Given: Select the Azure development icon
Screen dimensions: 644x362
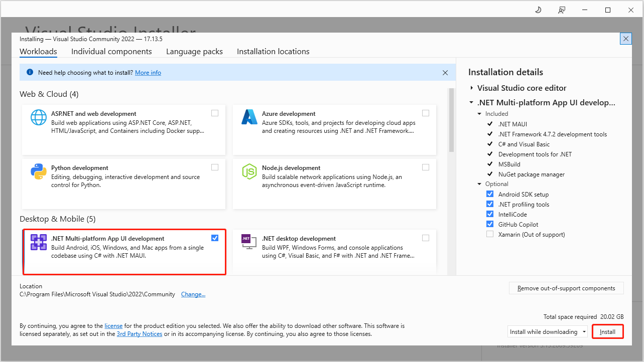Looking at the screenshot, I should pos(249,118).
